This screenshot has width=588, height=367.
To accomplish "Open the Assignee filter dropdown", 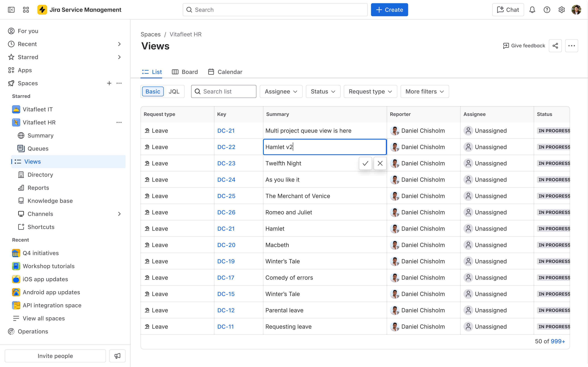I will click(x=281, y=91).
